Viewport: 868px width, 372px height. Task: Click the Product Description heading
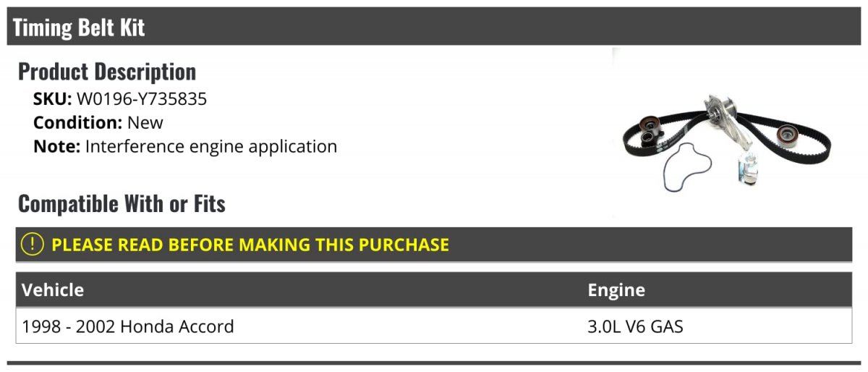click(107, 72)
